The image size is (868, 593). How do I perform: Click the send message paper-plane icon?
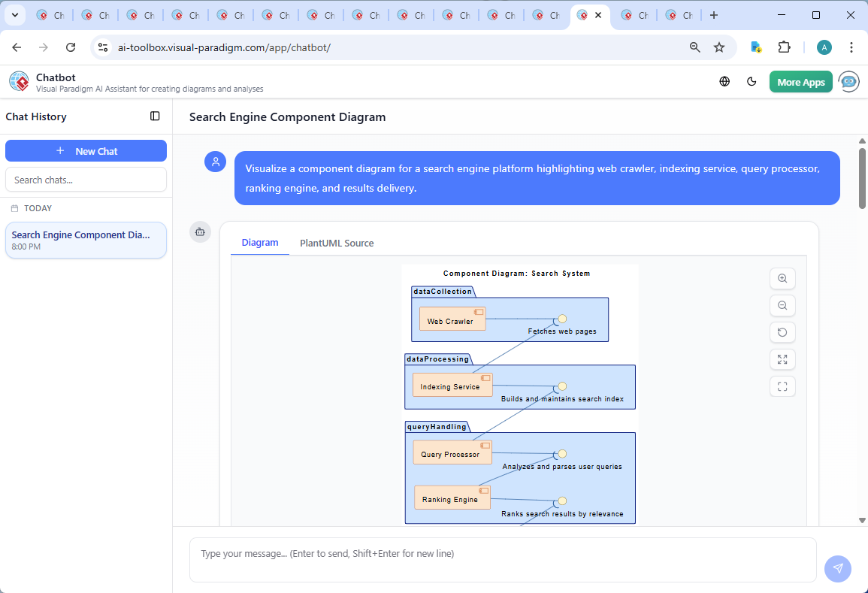(x=837, y=569)
